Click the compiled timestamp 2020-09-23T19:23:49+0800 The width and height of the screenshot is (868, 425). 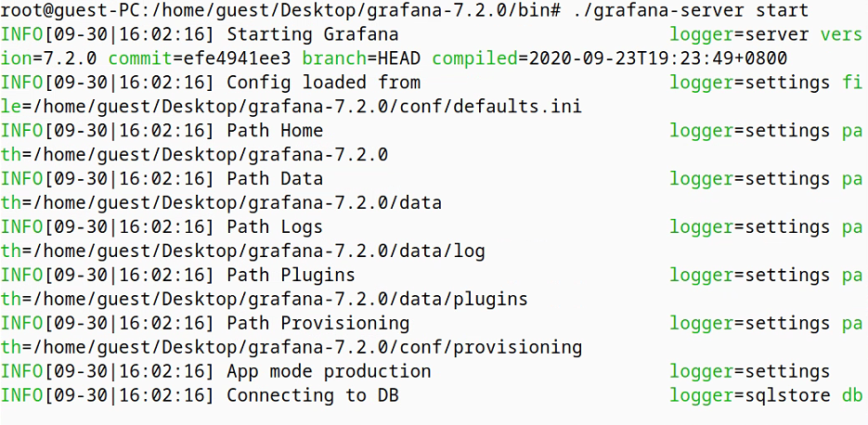(x=653, y=58)
